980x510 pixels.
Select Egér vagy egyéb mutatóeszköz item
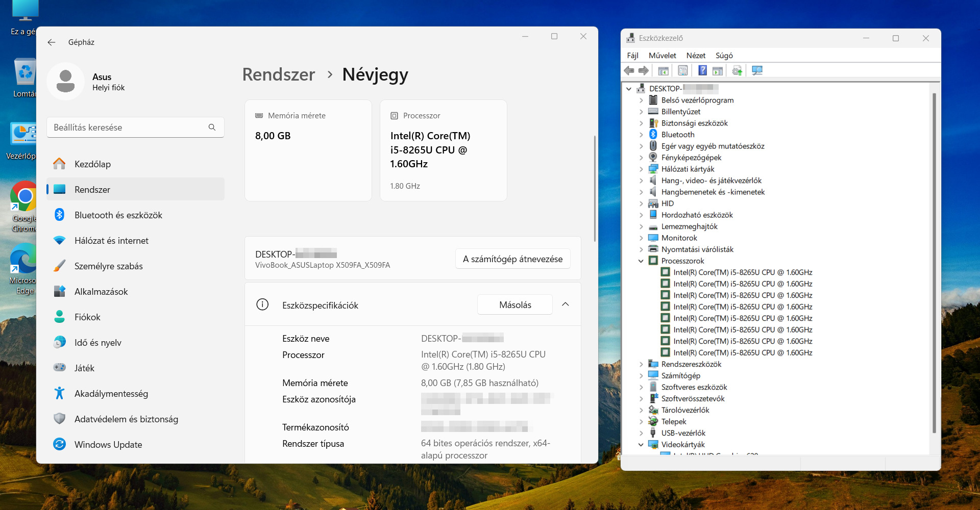[713, 146]
